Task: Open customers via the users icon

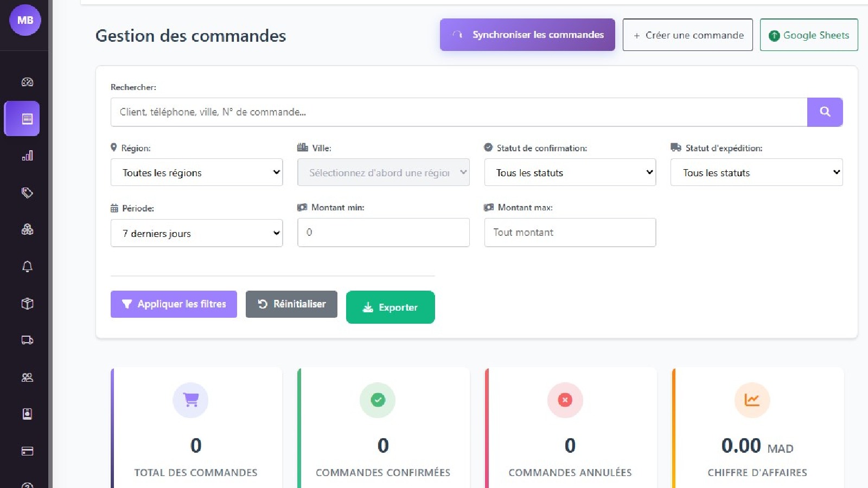Action: pyautogui.click(x=27, y=377)
